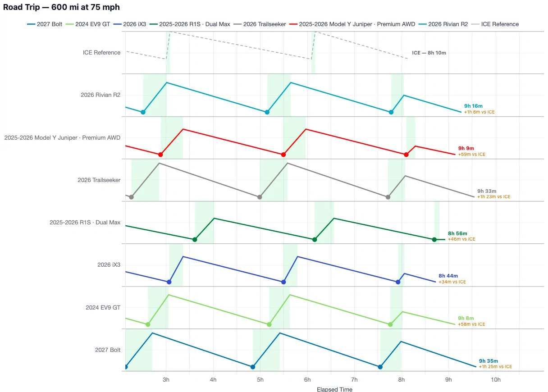548x392 pixels.
Task: Click first charging stop dot on Rivian R2 line
Action: coord(143,112)
